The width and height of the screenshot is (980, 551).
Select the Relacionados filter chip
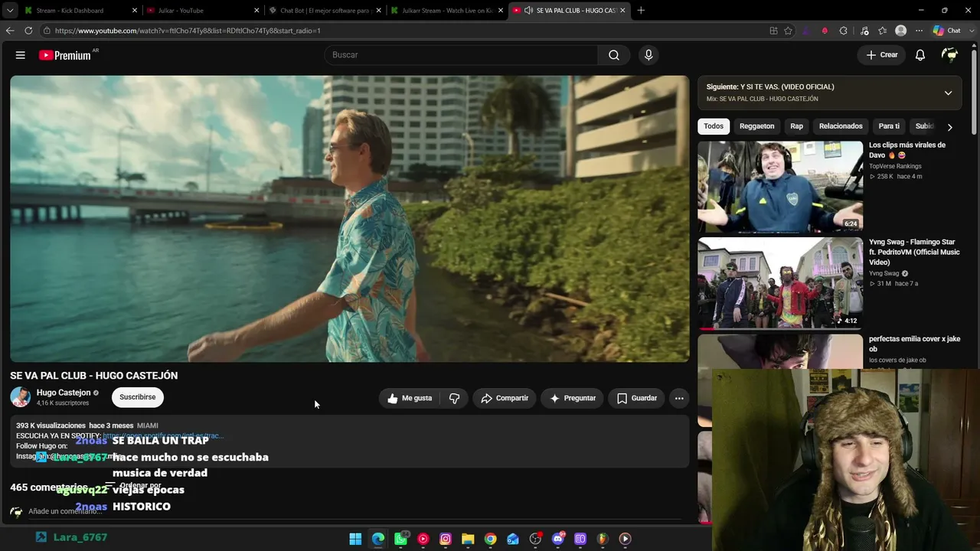tap(841, 126)
